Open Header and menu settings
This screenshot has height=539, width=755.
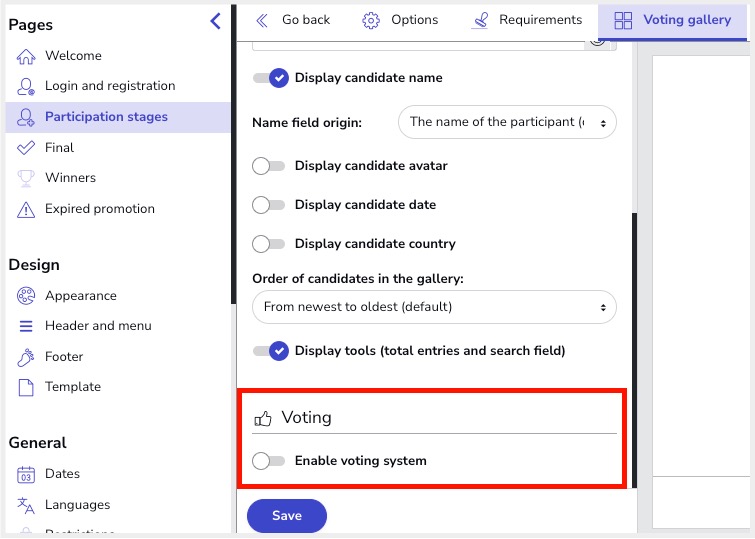point(97,326)
